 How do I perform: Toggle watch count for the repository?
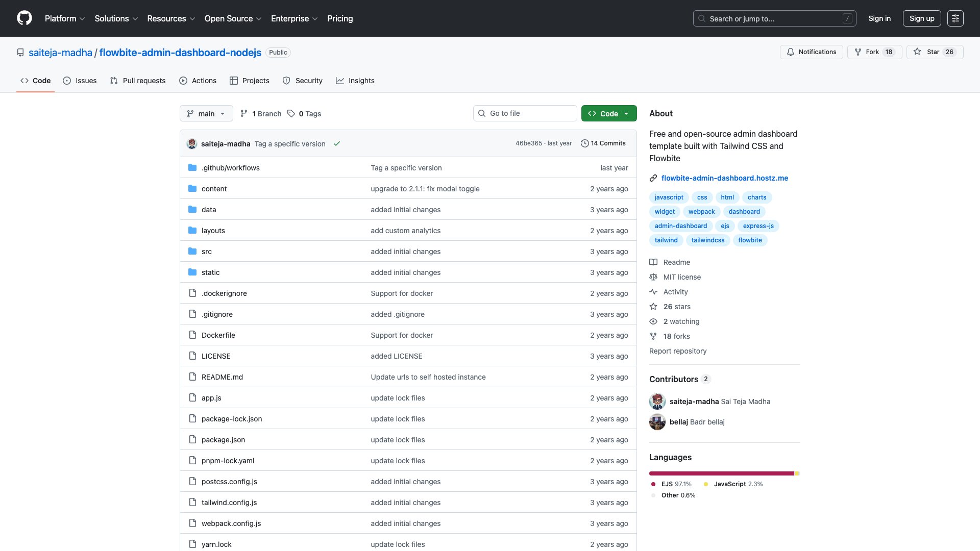[x=681, y=321]
